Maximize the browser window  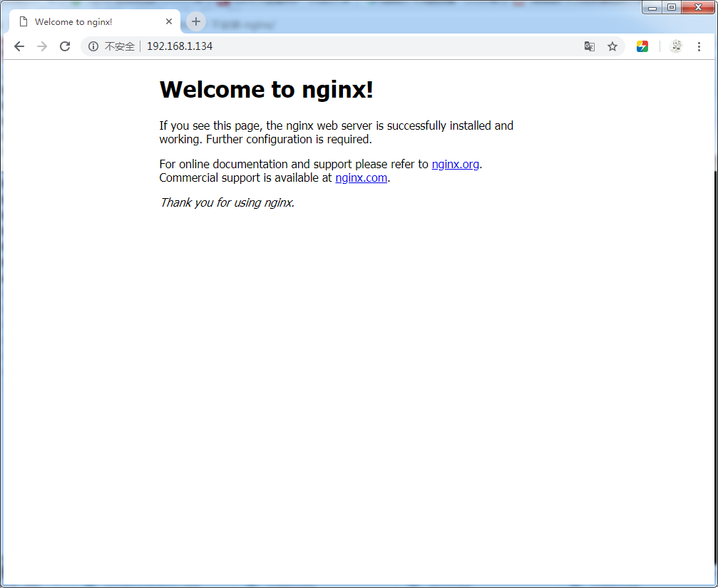coord(672,7)
